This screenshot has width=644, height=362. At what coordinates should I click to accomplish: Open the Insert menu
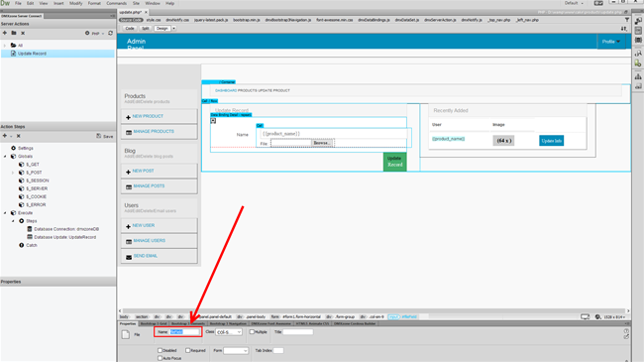(x=58, y=3)
